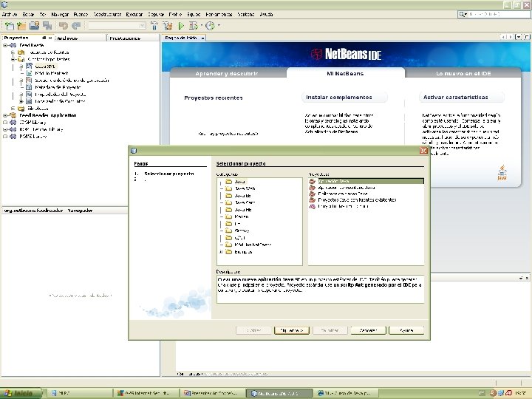The image size is (532, 399).
Task: Open the document list dropdown in editor
Action: [x=519, y=37]
